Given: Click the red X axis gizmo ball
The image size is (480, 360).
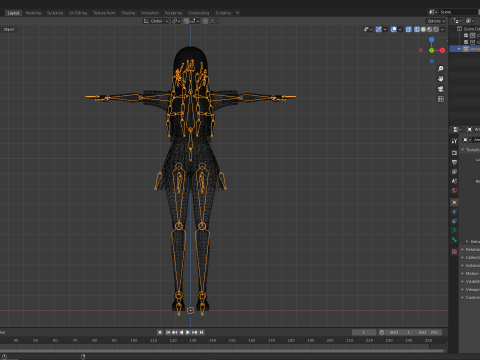Looking at the screenshot, I should (x=442, y=50).
